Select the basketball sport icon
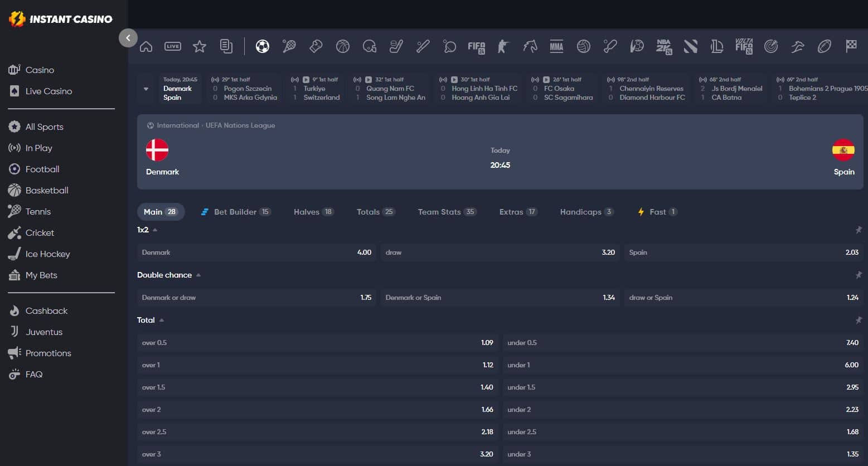 [343, 46]
